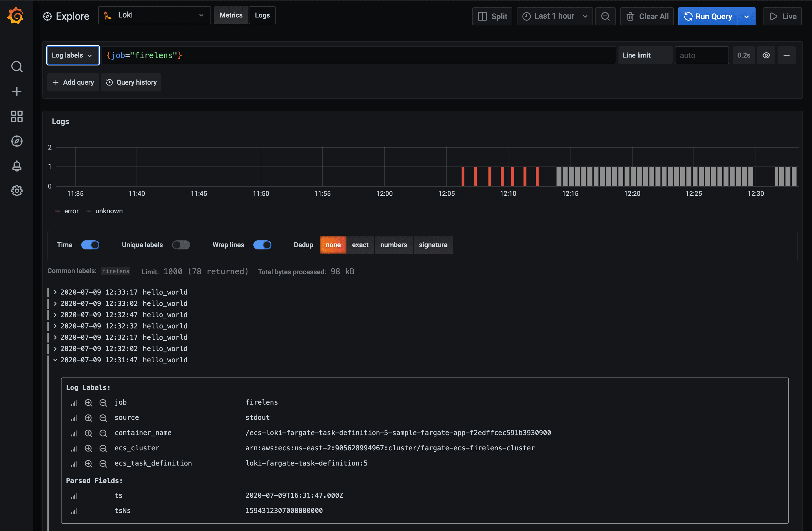Image resolution: width=812 pixels, height=531 pixels.
Task: Show stats chart icon beside ecs_cluster label
Action: coord(74,448)
